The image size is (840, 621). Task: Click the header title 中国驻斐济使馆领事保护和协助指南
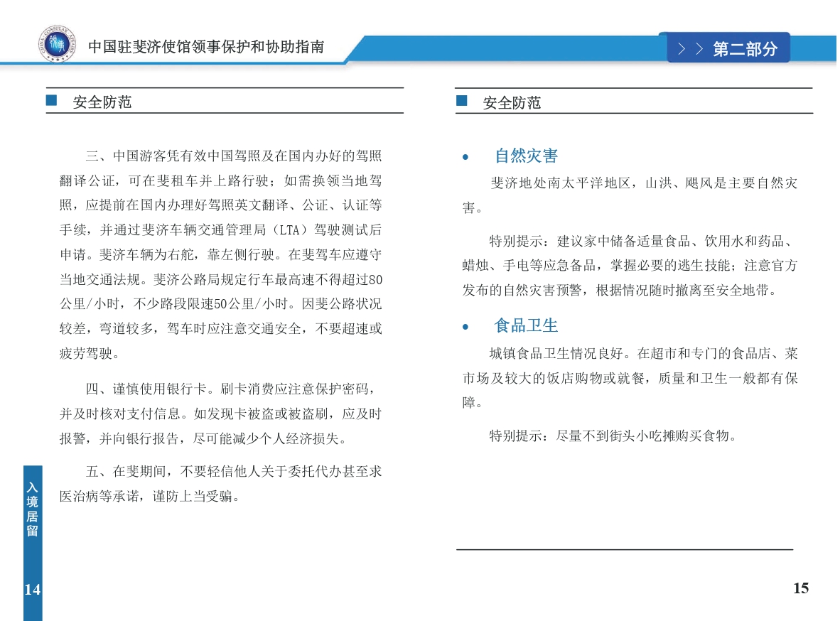(206, 47)
